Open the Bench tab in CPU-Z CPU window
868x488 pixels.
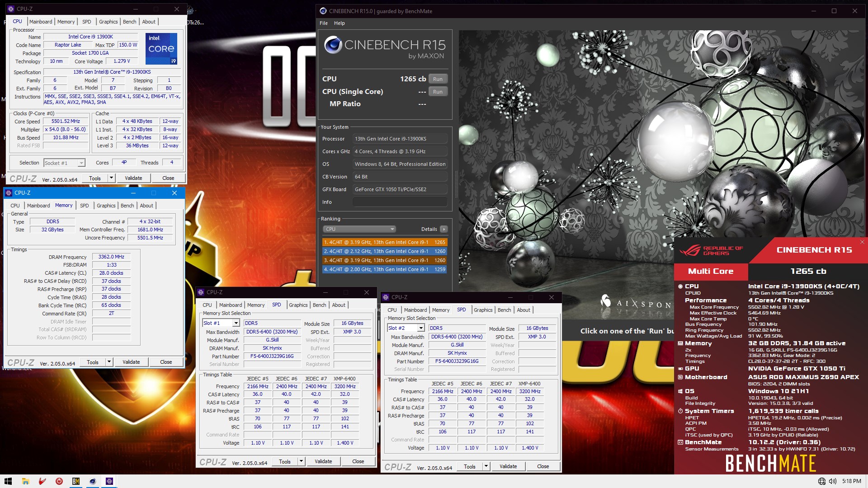point(130,22)
